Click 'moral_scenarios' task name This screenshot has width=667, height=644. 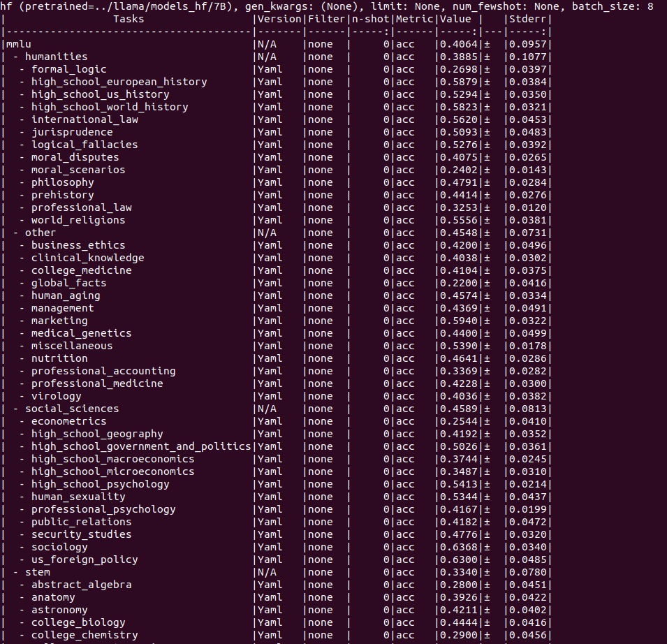(78, 170)
